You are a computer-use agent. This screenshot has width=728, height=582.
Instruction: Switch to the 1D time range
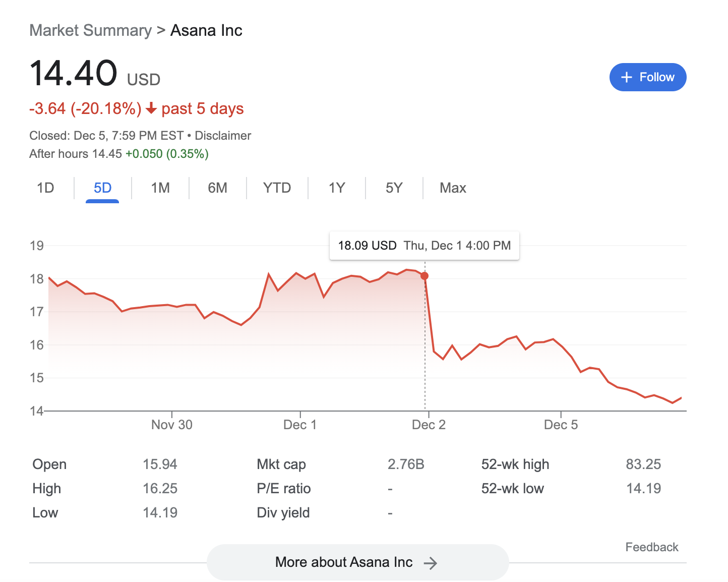(45, 188)
